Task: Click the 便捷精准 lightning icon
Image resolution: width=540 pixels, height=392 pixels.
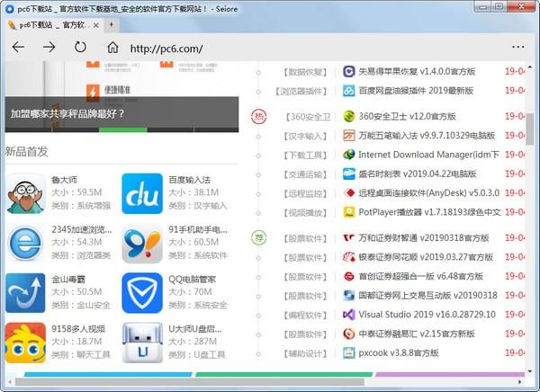Action: click(93, 93)
